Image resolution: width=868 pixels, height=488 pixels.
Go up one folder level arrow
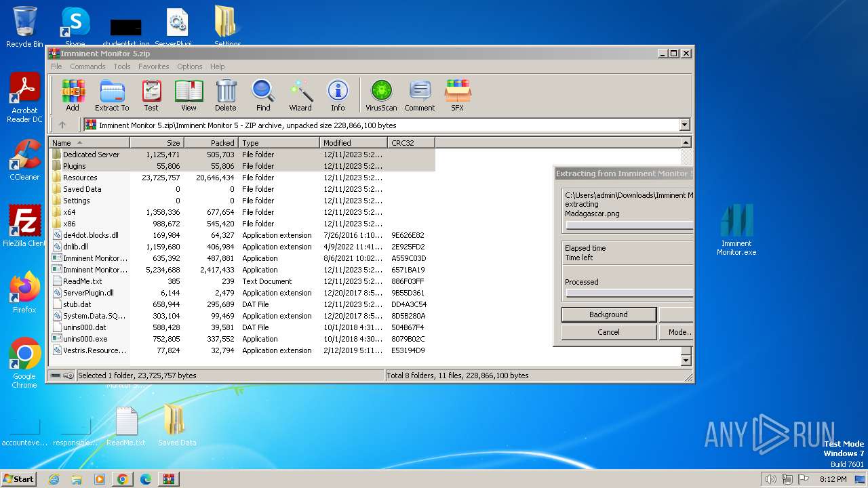(x=62, y=125)
